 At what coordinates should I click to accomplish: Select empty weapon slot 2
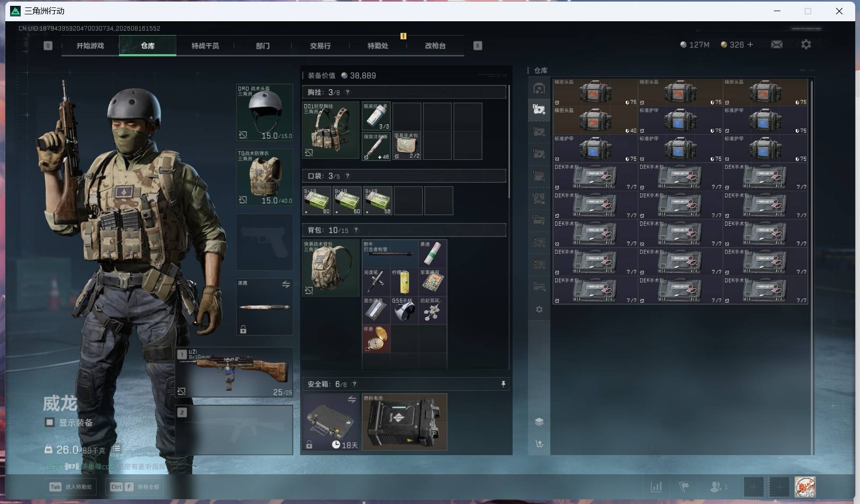click(x=234, y=430)
